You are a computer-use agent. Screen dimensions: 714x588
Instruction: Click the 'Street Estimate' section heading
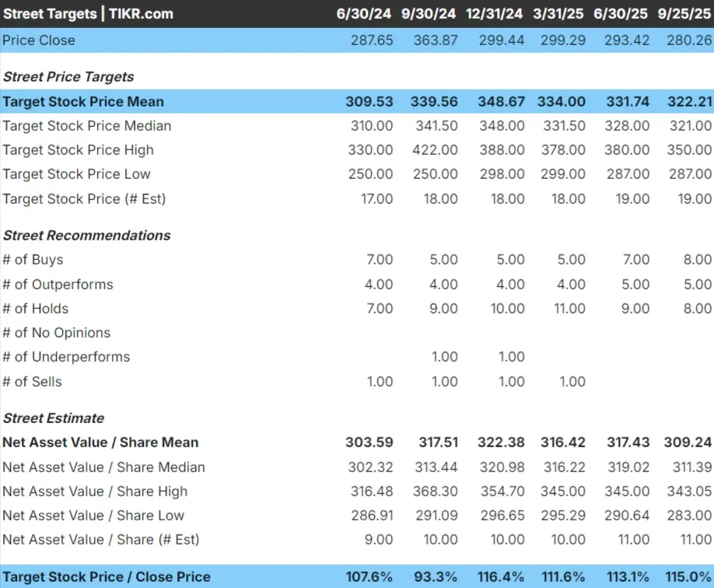pos(54,418)
